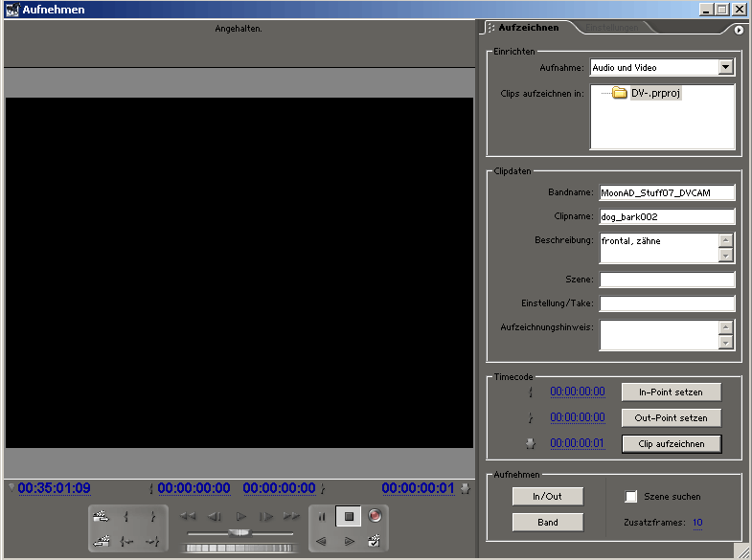Viewport: 752px width, 560px height.
Task: Click the Einstellung/Take field
Action: coord(667,303)
